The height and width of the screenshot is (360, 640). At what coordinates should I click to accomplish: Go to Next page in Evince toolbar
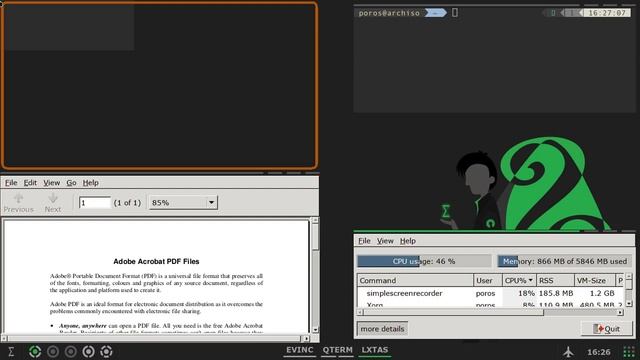coord(53,203)
